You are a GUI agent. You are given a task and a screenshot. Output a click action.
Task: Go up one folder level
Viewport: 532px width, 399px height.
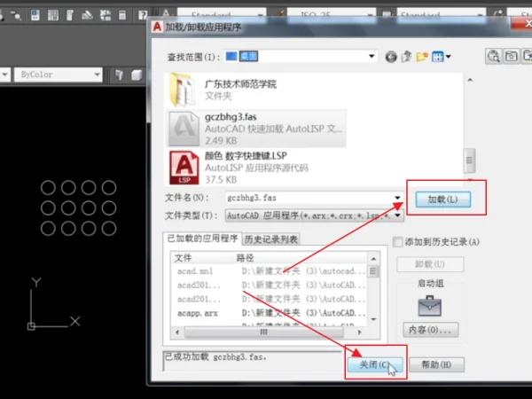point(406,57)
